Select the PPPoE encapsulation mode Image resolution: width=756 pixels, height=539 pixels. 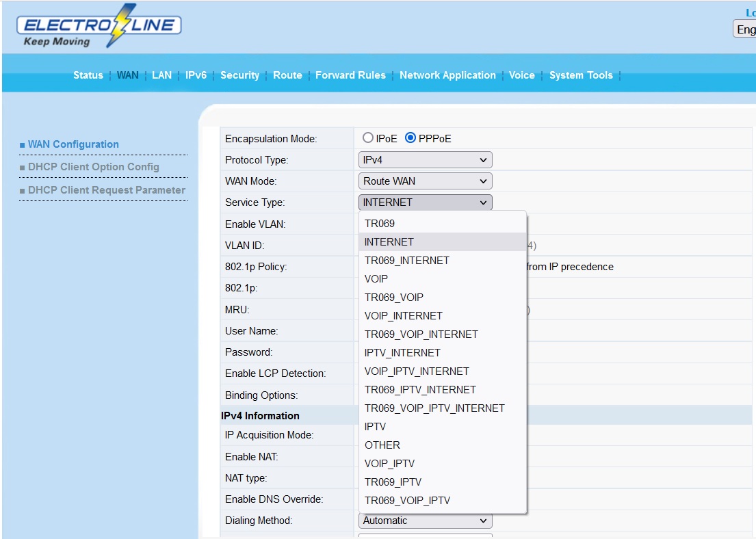(x=410, y=138)
